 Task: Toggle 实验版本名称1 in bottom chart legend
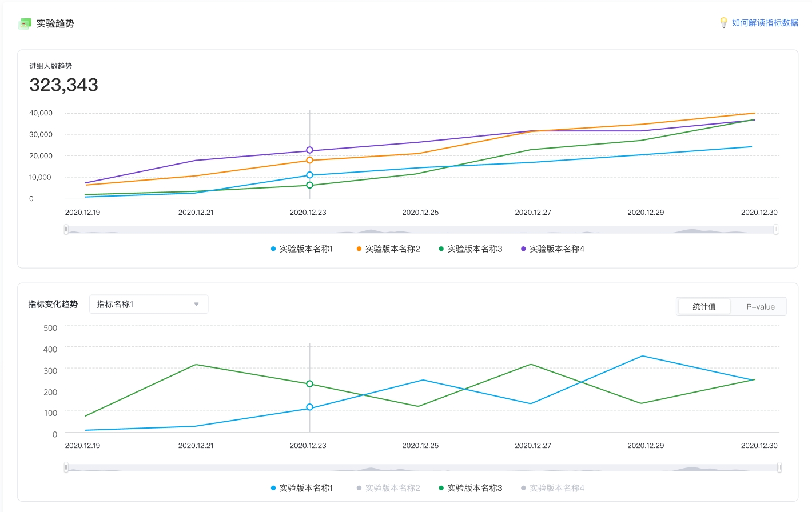tap(301, 488)
